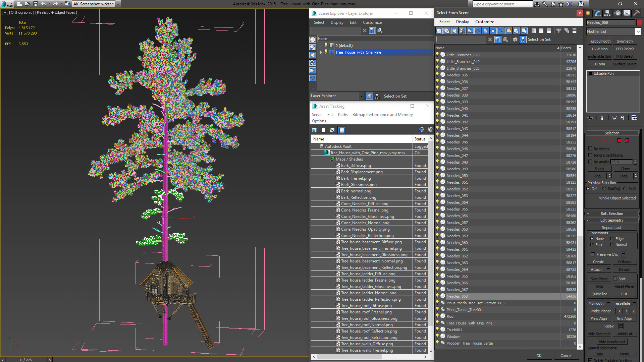
Task: Toggle Split checkbox next to Slice Plane
Action: coord(615,279)
